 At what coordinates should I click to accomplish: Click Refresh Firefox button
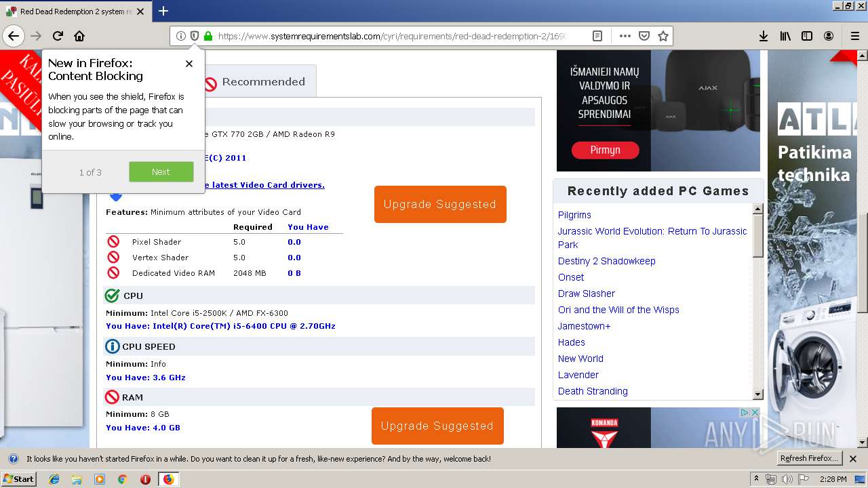point(809,459)
